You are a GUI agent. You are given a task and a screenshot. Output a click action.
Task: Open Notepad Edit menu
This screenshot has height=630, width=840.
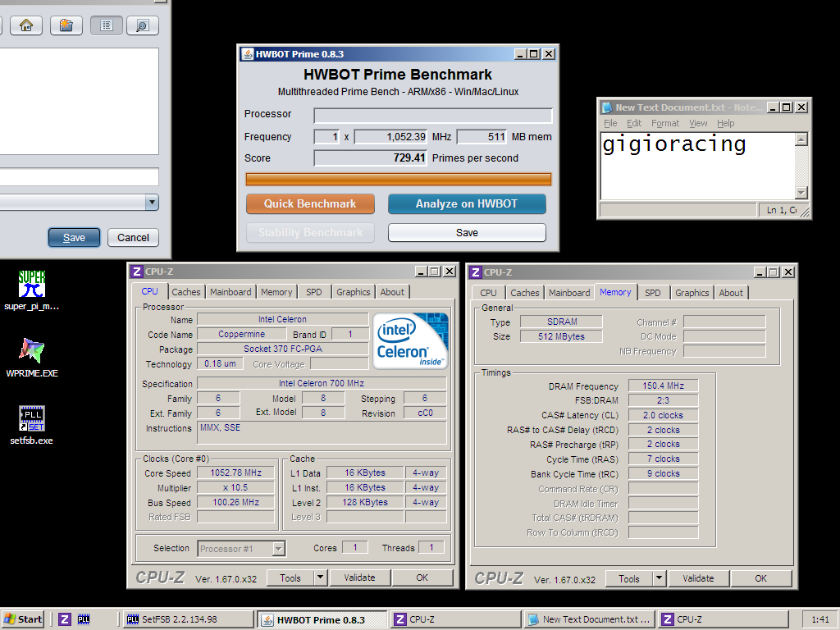click(x=634, y=123)
